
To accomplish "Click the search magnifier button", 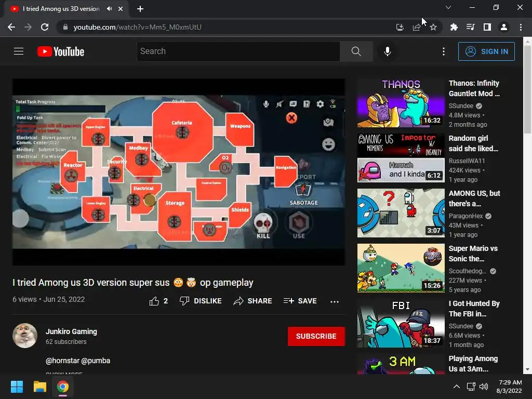I will click(356, 51).
